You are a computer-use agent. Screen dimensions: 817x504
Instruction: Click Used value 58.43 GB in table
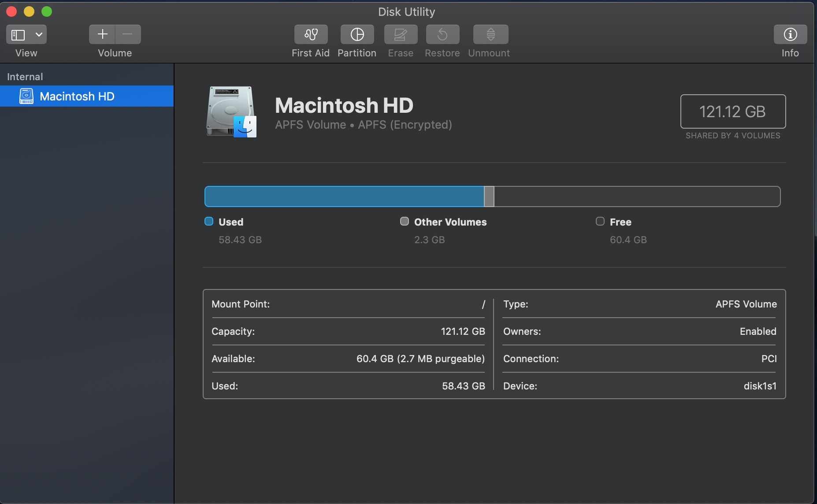coord(464,386)
